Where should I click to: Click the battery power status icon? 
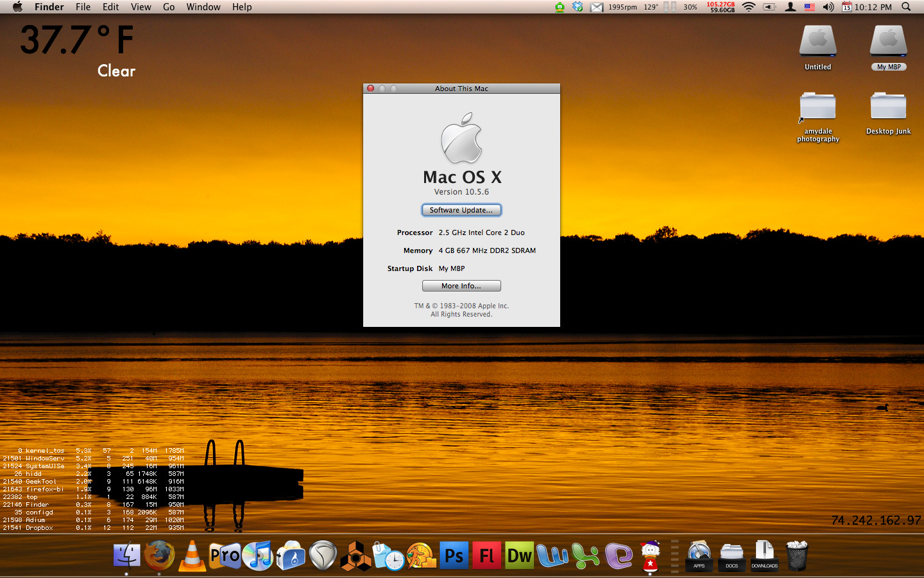[769, 7]
